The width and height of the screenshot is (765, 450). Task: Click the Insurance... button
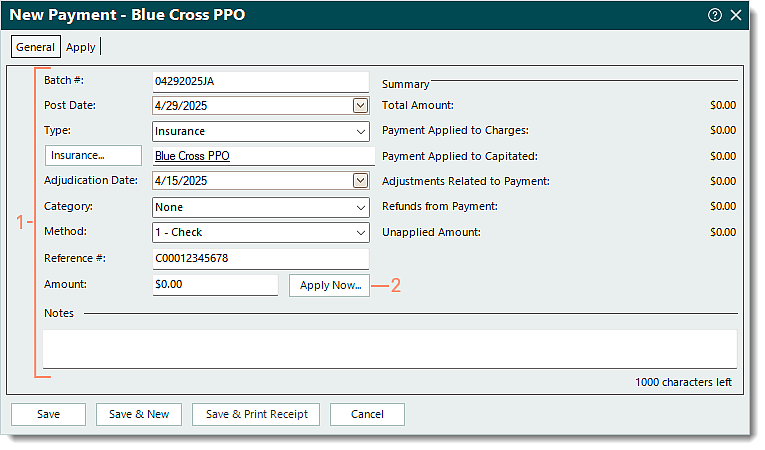pos(93,155)
